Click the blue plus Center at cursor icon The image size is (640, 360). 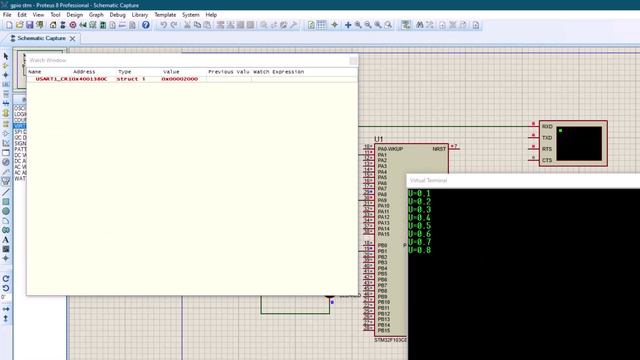point(348,25)
